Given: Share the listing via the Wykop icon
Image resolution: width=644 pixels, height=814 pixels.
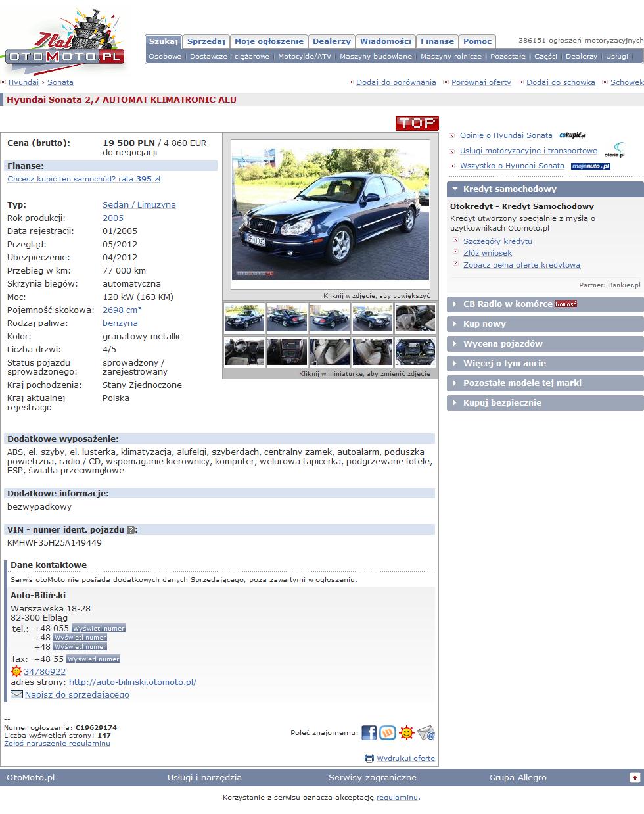Looking at the screenshot, I should point(388,732).
